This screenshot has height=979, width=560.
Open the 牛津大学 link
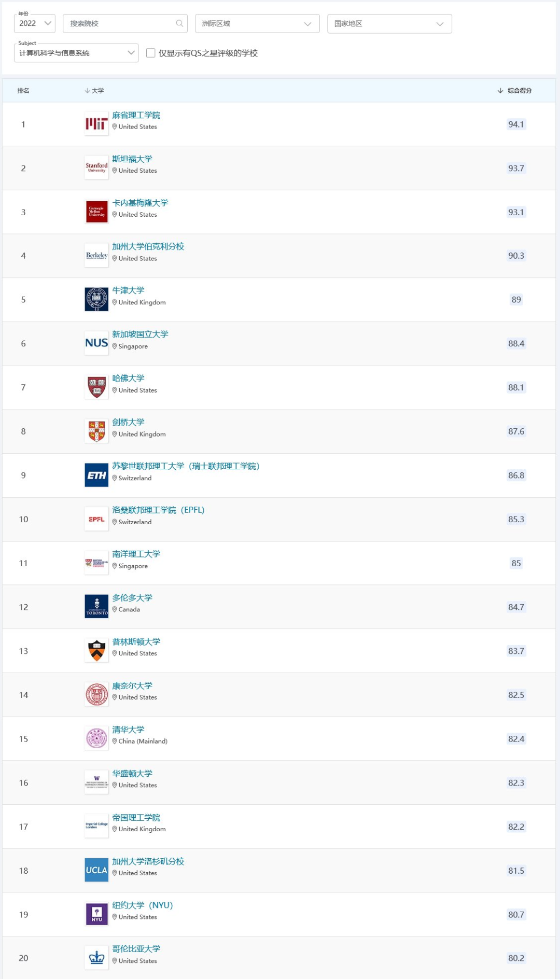coord(128,290)
